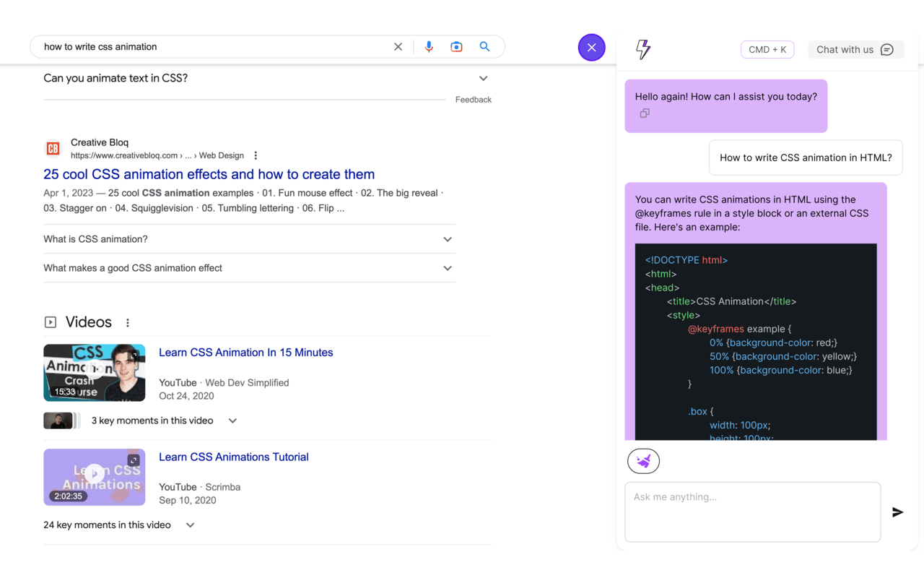
Task: Open the Chat with us button
Action: [855, 50]
